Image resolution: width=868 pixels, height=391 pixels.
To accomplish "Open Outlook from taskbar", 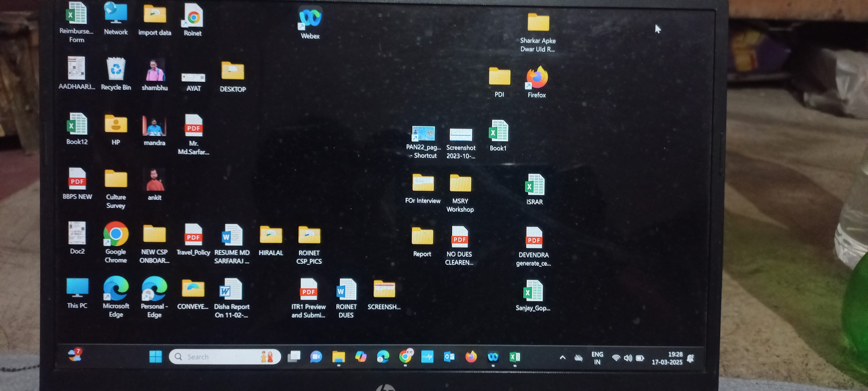I will (449, 357).
